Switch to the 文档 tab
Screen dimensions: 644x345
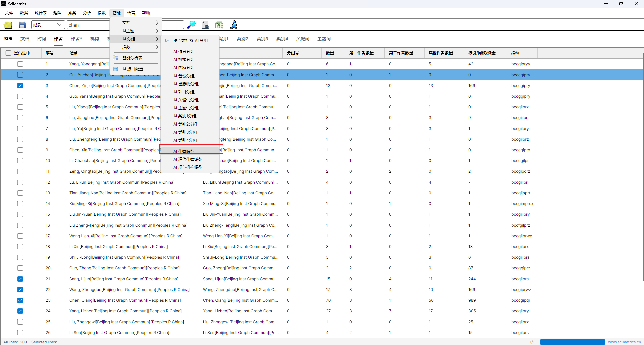click(x=25, y=39)
